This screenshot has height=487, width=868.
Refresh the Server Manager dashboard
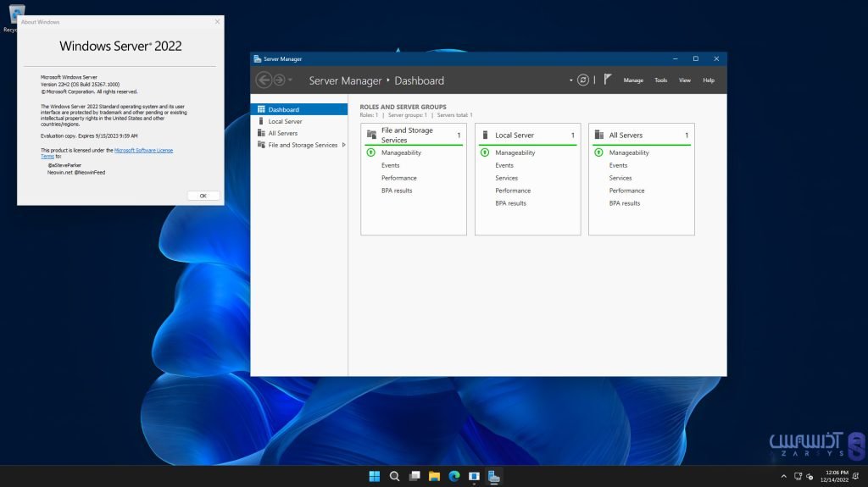coord(583,80)
